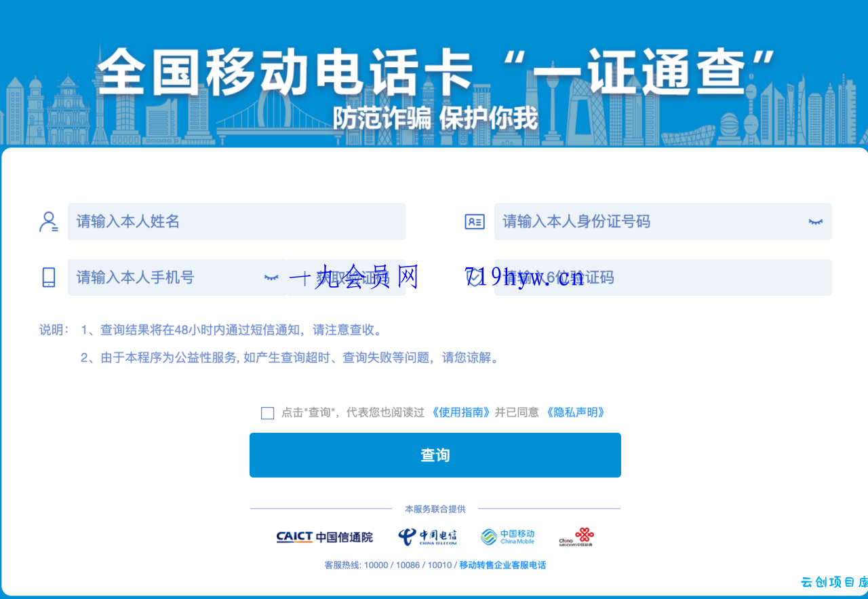Click note 2 about 公益性服务
Screen dimensions: 868x599
pyautogui.click(x=292, y=358)
